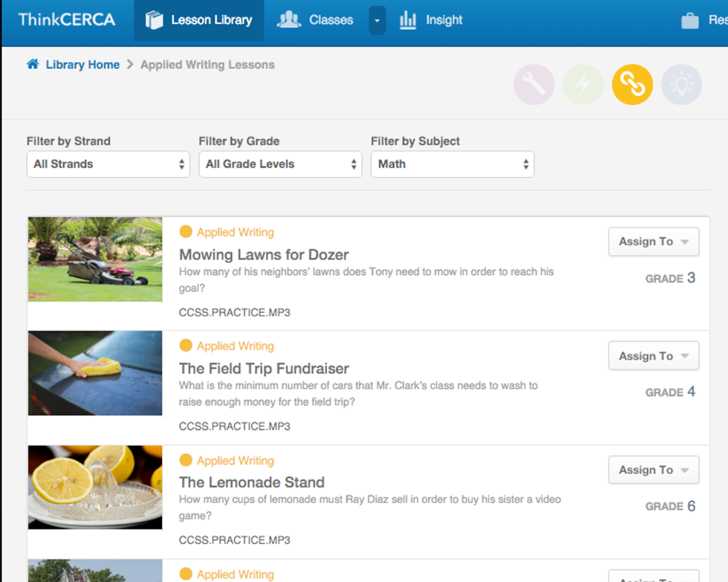Click the Insight bar chart icon
The width and height of the screenshot is (728, 582).
pyautogui.click(x=407, y=20)
